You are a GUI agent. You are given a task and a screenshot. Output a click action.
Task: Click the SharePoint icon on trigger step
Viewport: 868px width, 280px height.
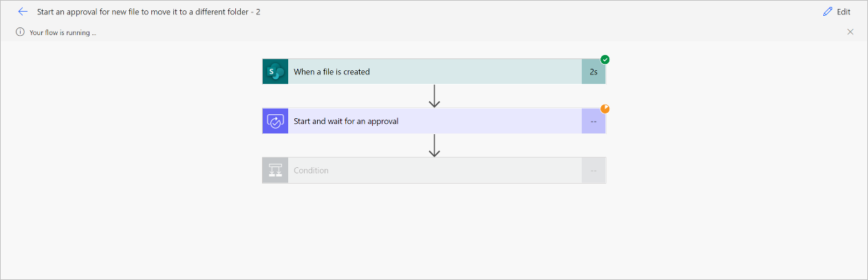(275, 72)
